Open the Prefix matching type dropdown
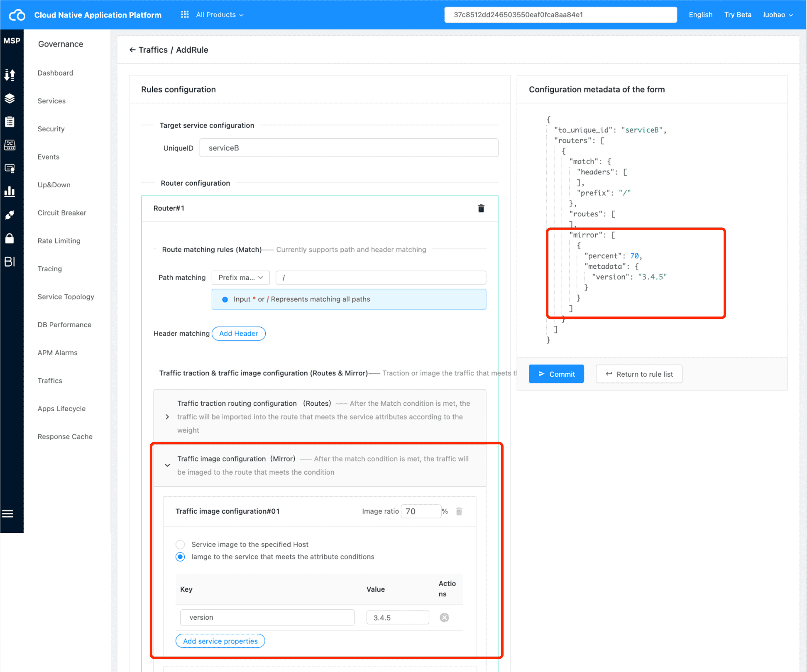 click(x=241, y=277)
